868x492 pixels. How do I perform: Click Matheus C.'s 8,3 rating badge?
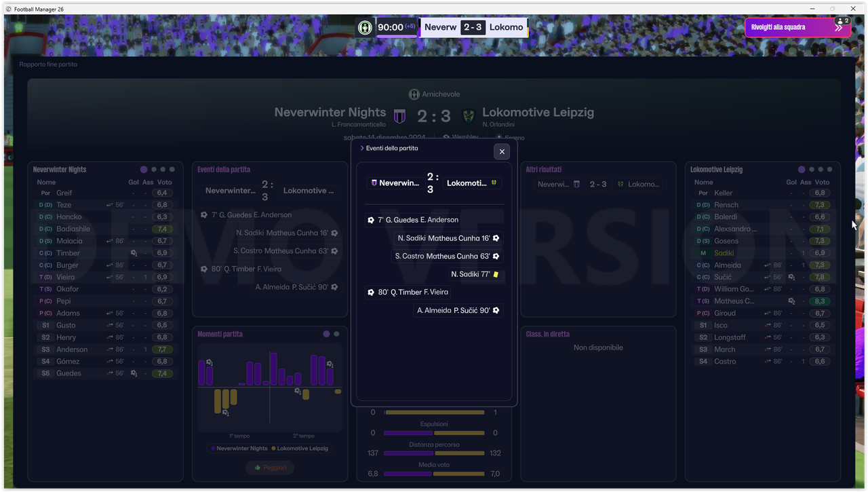tap(820, 301)
